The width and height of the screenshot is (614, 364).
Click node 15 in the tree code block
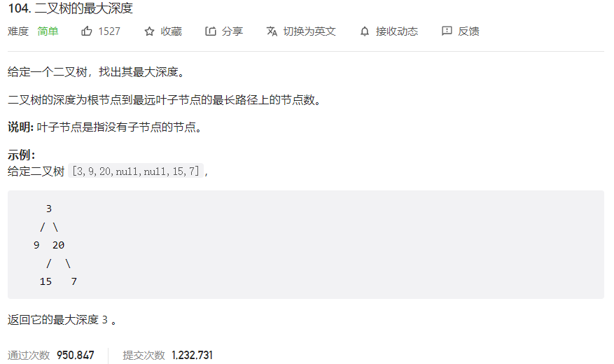pyautogui.click(x=46, y=281)
